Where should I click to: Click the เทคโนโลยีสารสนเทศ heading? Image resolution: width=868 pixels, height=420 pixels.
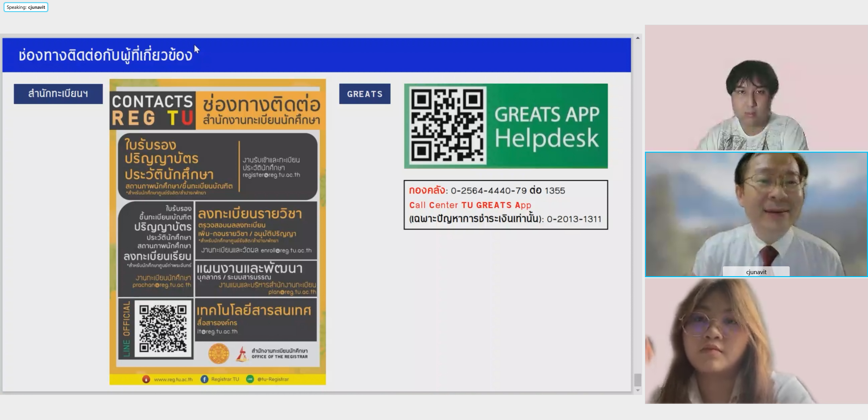254,310
